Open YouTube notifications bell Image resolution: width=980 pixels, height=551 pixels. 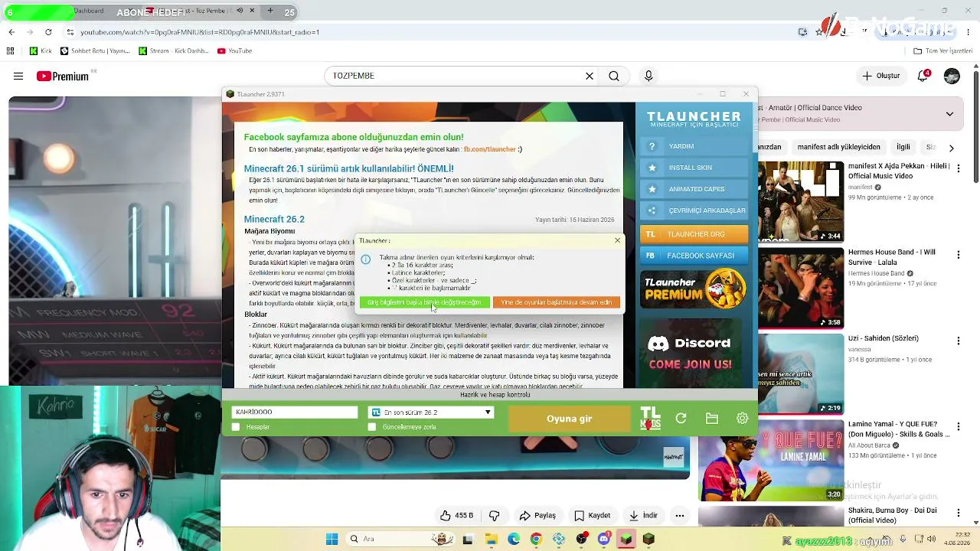click(923, 76)
